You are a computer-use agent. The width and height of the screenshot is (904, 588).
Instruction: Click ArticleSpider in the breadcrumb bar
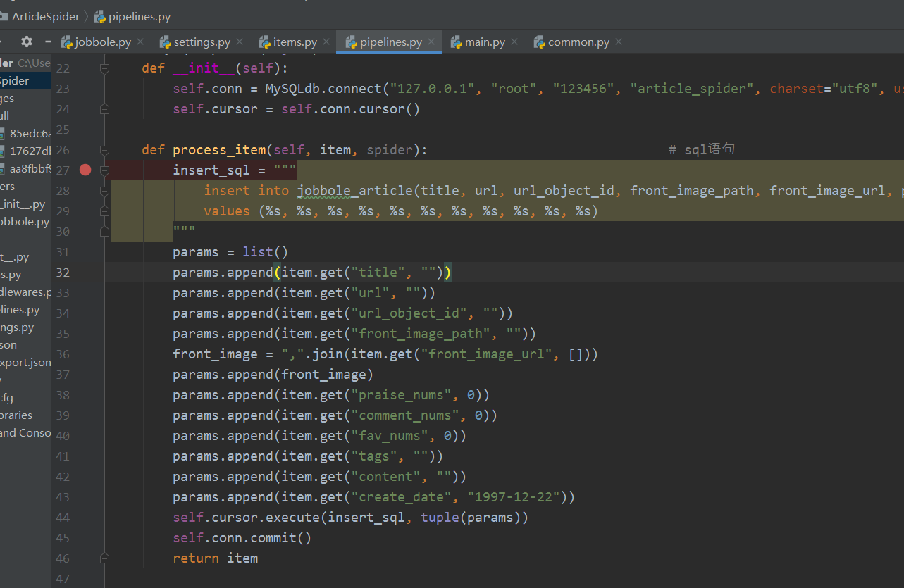pyautogui.click(x=45, y=16)
